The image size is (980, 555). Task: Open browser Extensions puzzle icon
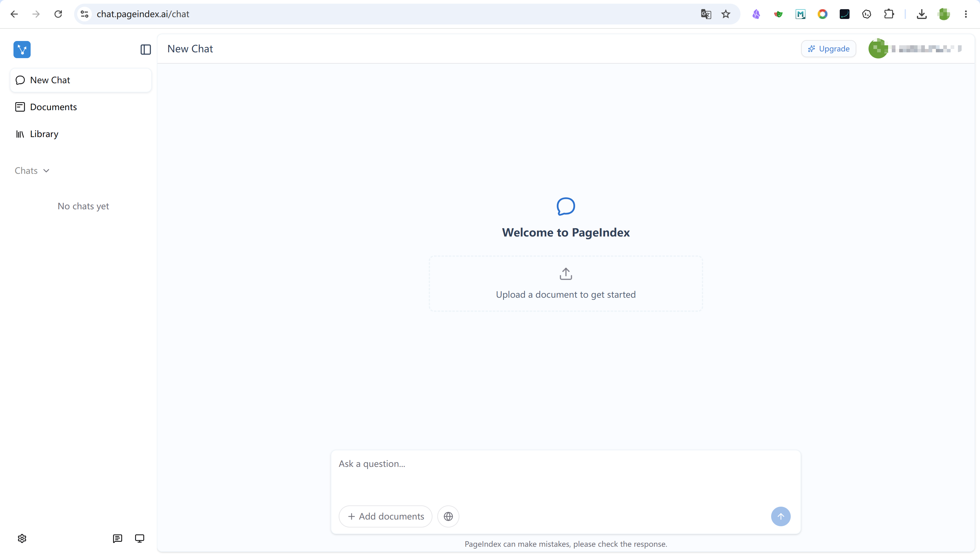(x=889, y=14)
